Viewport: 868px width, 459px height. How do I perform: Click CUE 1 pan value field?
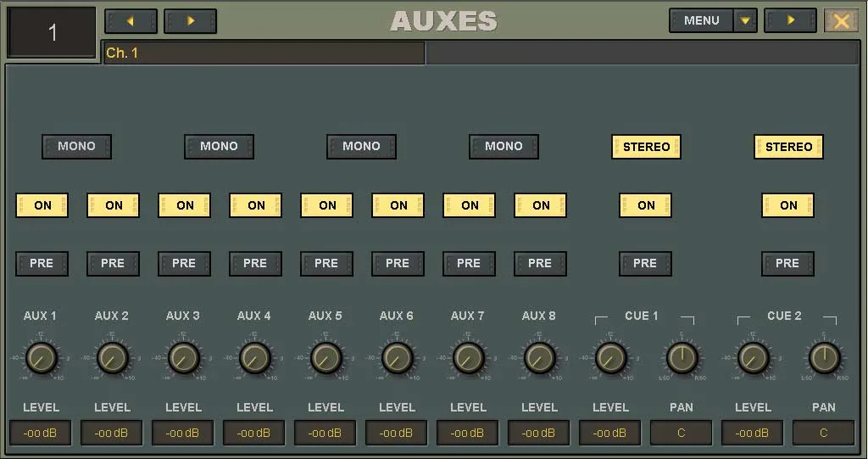(681, 433)
